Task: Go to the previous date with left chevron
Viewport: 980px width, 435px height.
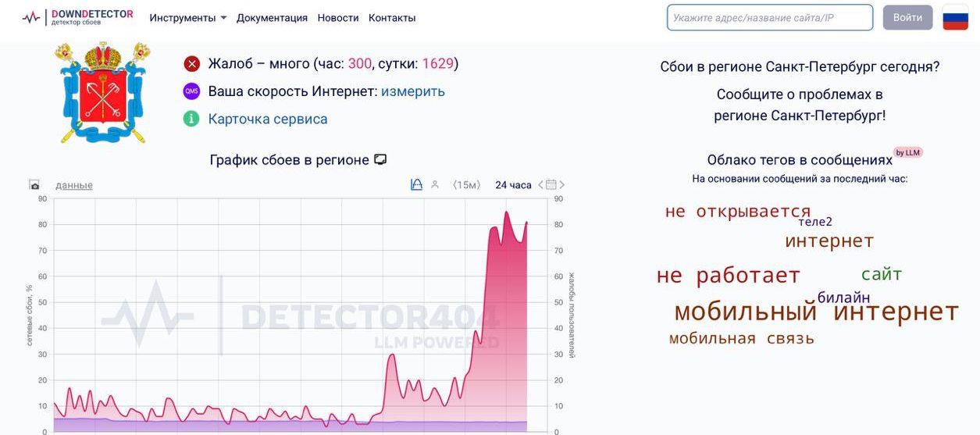Action: tap(540, 185)
